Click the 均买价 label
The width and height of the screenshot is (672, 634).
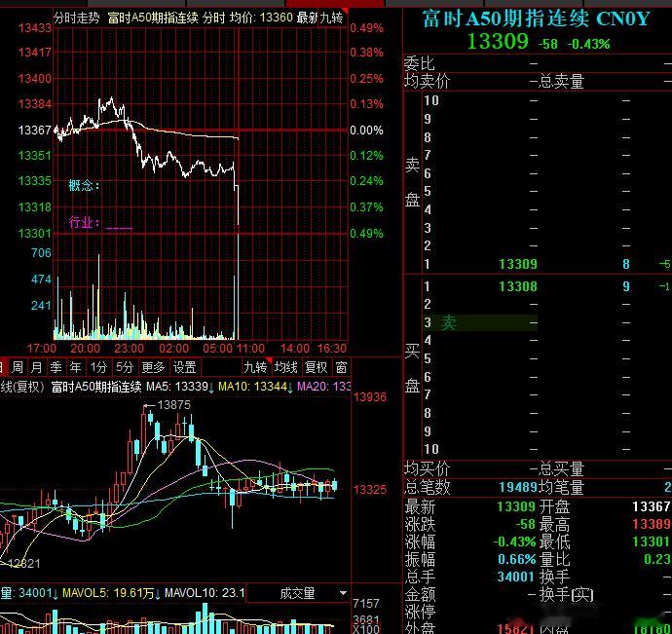pyautogui.click(x=427, y=469)
